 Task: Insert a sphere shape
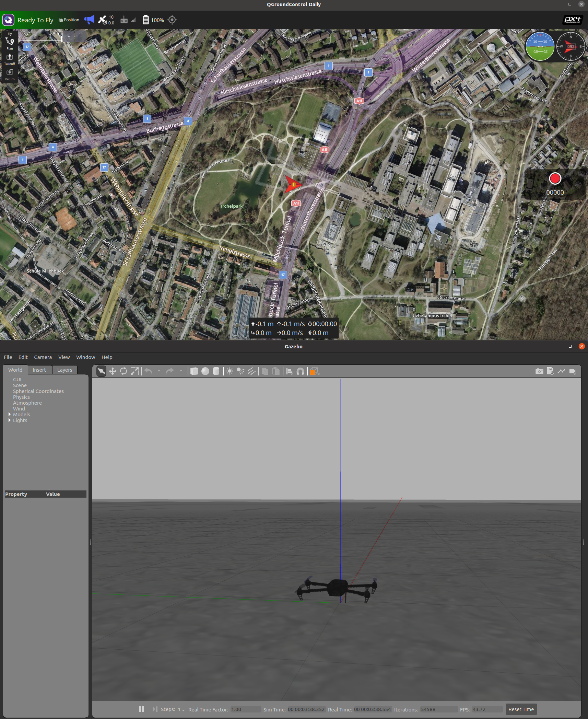click(205, 371)
